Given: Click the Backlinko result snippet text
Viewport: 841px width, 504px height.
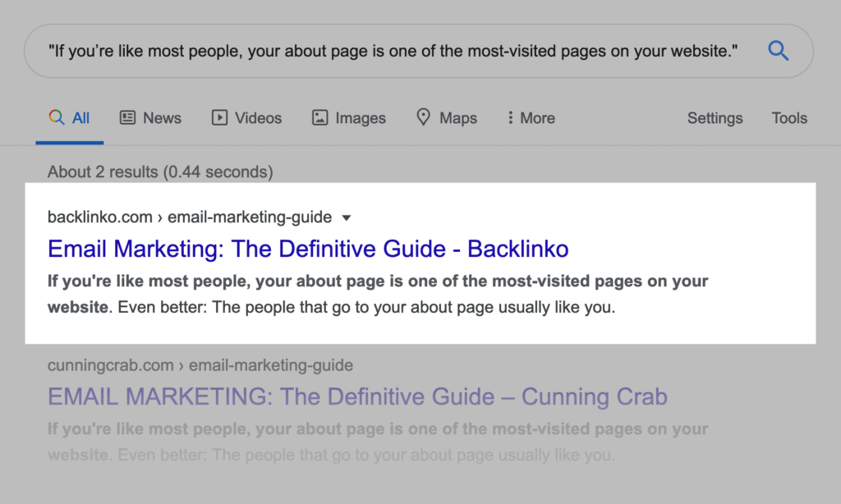Looking at the screenshot, I should pyautogui.click(x=378, y=296).
